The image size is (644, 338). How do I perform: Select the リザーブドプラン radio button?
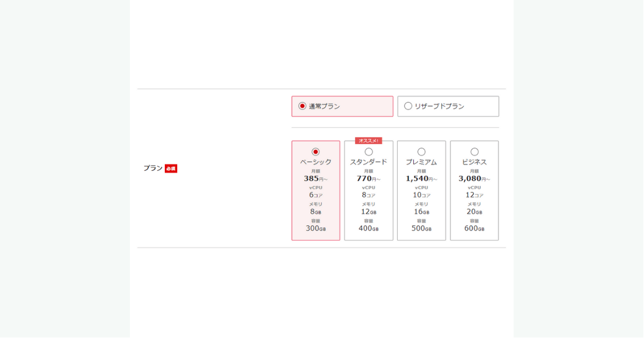coord(408,106)
